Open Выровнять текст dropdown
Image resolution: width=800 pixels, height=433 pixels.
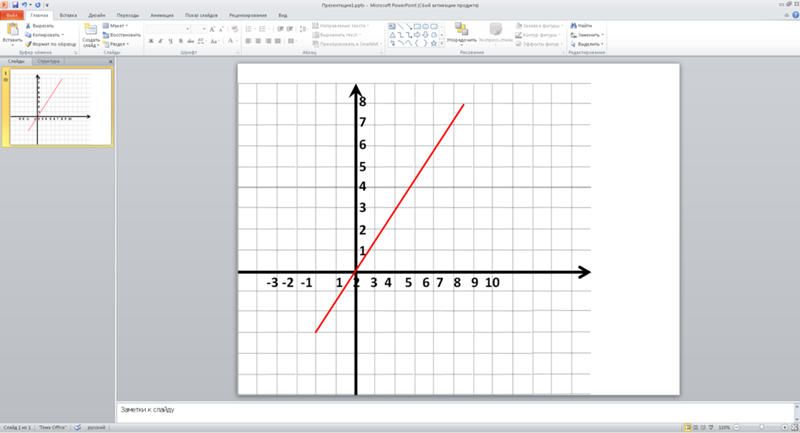tap(336, 35)
